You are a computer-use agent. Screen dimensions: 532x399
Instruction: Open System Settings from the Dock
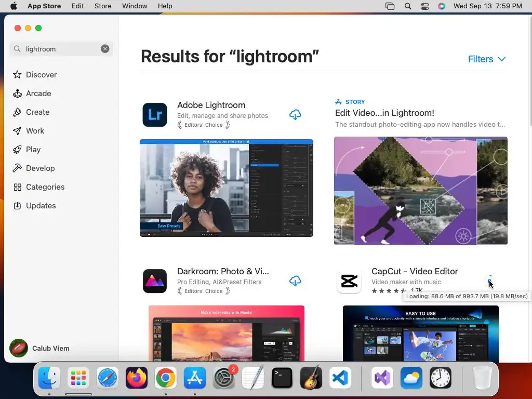click(x=224, y=378)
